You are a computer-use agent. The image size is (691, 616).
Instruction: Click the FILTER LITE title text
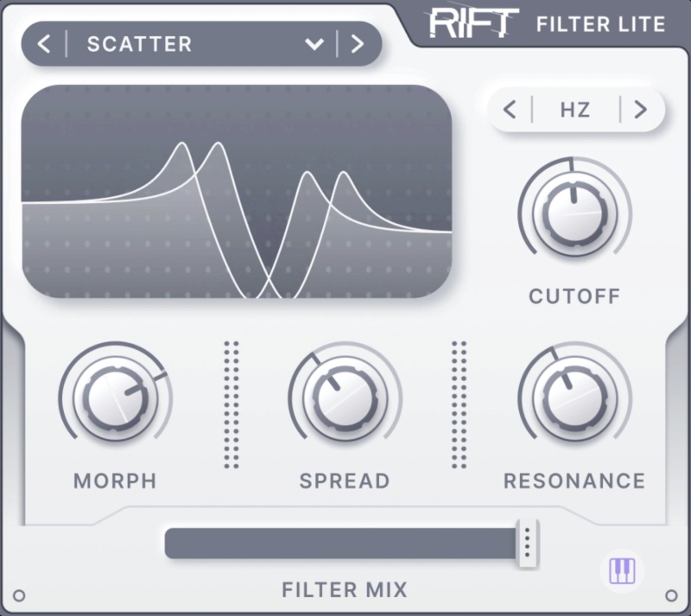(x=599, y=24)
